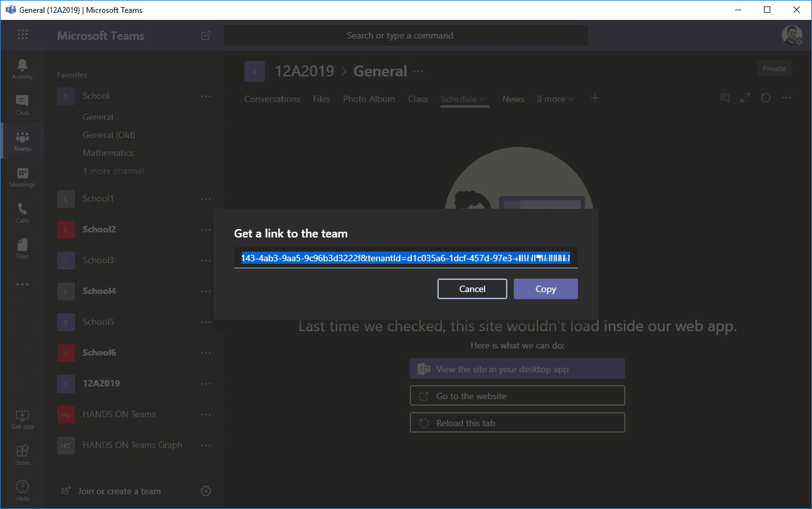Image resolution: width=812 pixels, height=509 pixels.
Task: Minimize the Microsoft Teams window
Action: (x=738, y=10)
